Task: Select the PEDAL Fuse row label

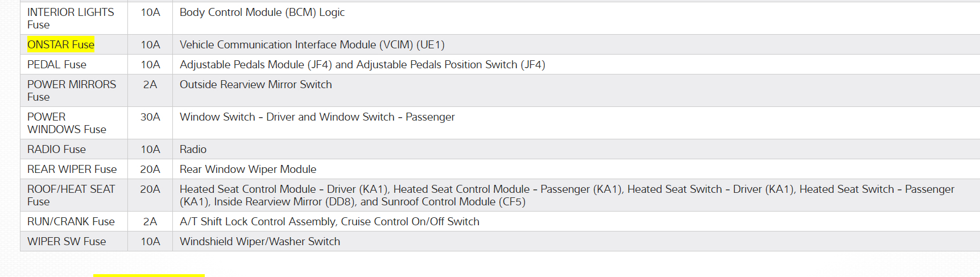Action: (57, 64)
